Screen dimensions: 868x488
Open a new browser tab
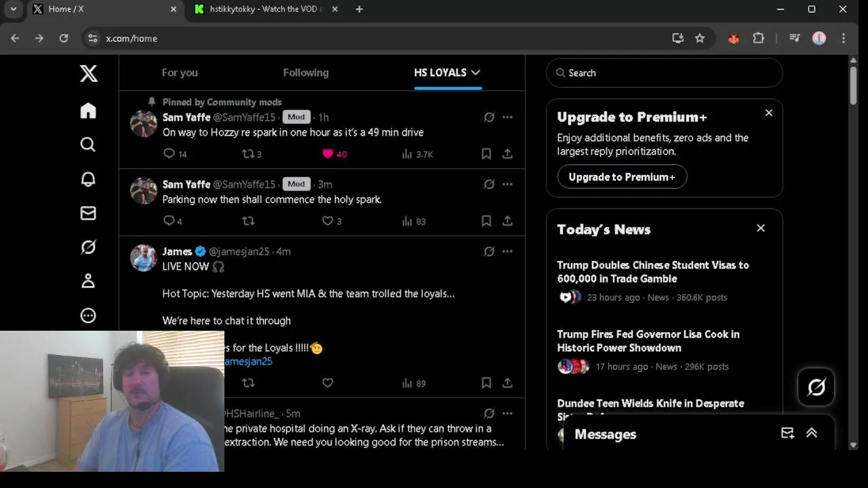pyautogui.click(x=359, y=9)
